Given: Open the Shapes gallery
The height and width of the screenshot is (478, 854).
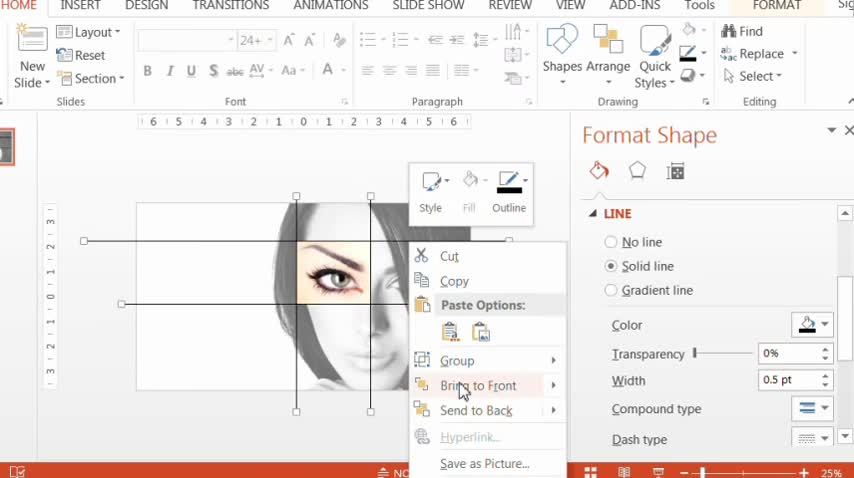Looking at the screenshot, I should pyautogui.click(x=562, y=53).
